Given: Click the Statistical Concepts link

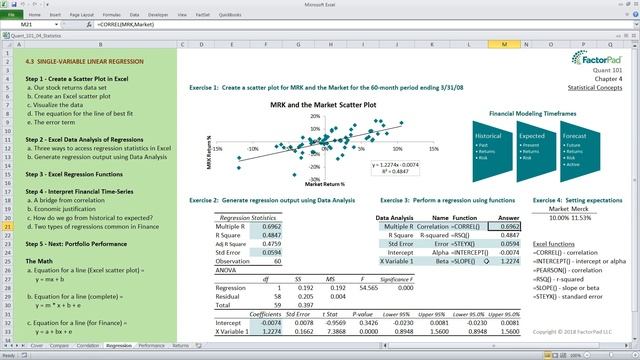Looking at the screenshot, I should pyautogui.click(x=595, y=88).
